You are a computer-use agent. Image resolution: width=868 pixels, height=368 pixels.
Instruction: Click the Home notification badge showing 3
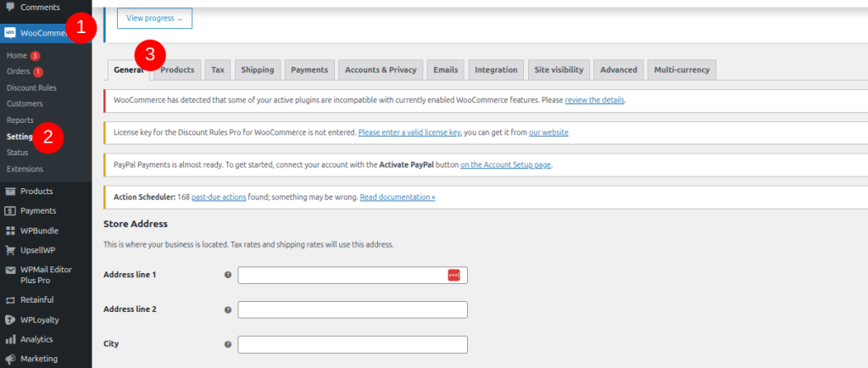pos(35,56)
